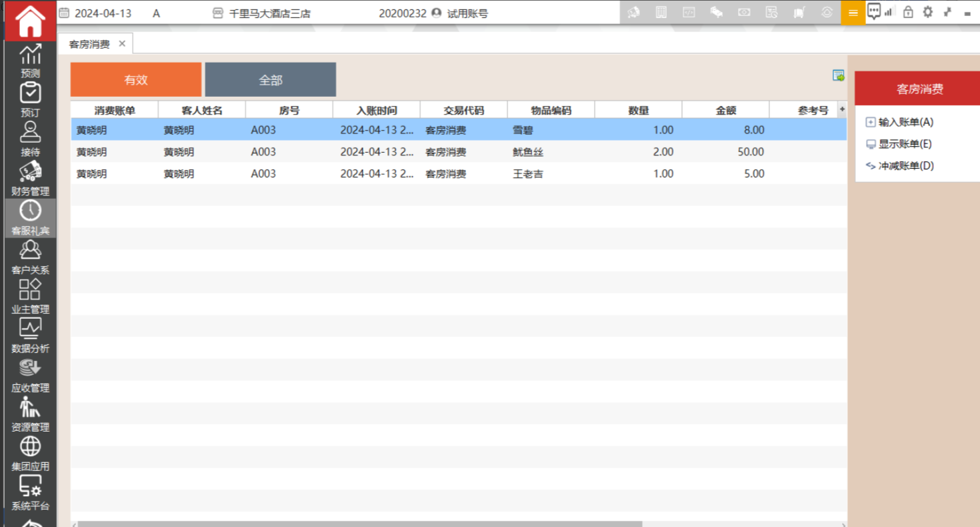Open the settings gear icon
Viewport: 980px width, 527px height.
point(927,12)
